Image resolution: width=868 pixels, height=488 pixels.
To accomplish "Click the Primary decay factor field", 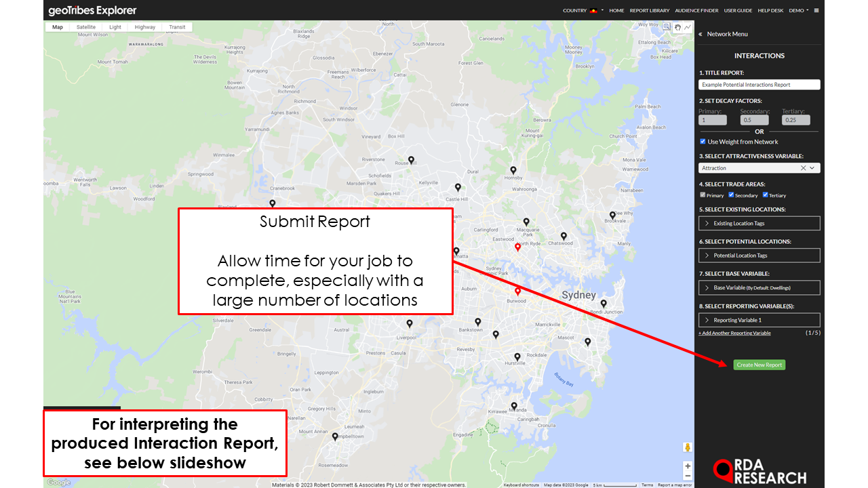I will 713,120.
